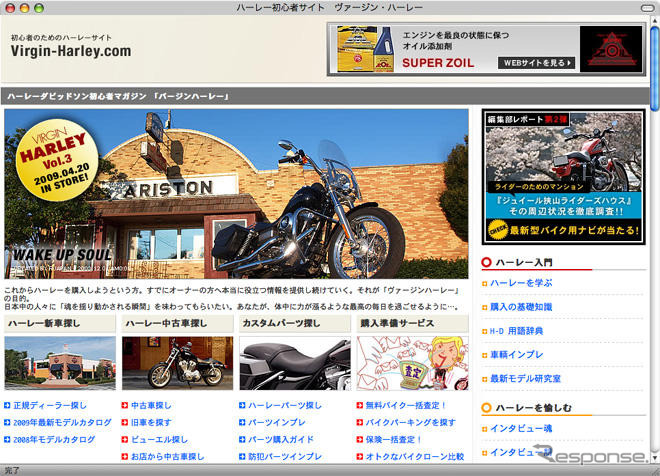Click the orange bullet beside ハーレーを学ぶ
The width and height of the screenshot is (660, 476).
pyautogui.click(x=484, y=284)
